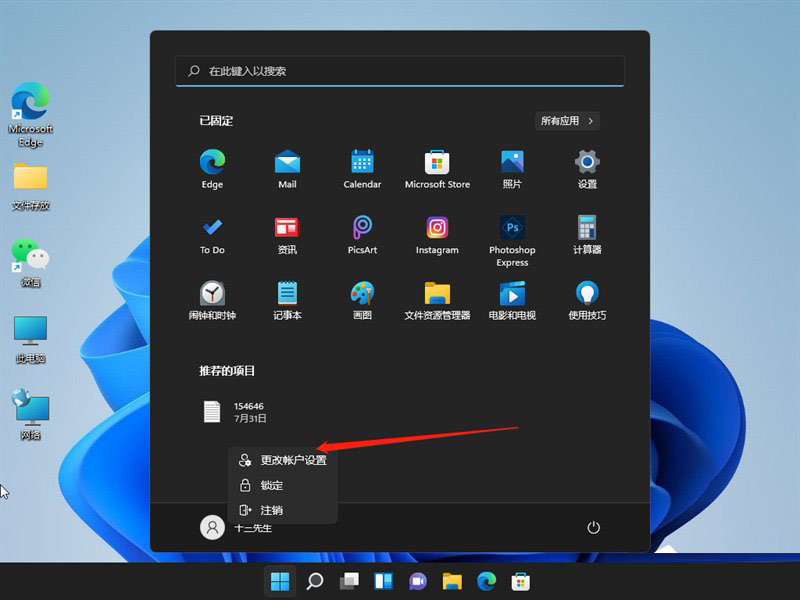800x600 pixels.
Task: Open Edge from pinned apps
Action: point(212,168)
